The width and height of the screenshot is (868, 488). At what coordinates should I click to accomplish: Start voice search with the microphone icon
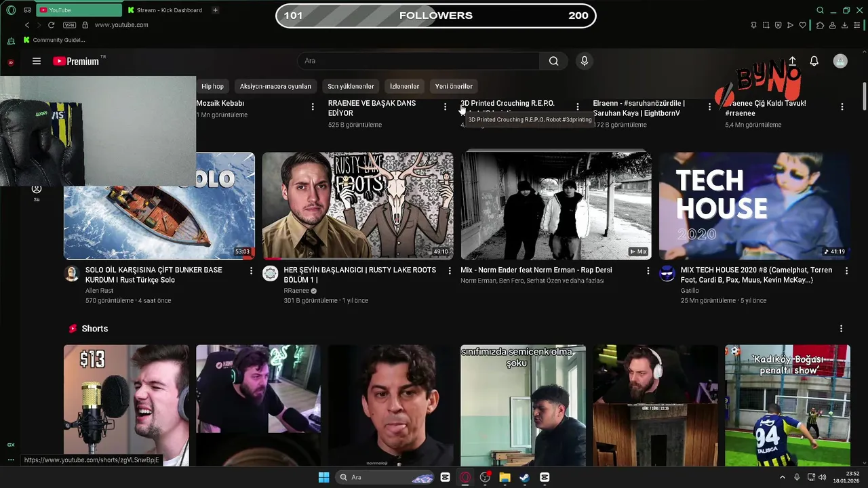[585, 61]
